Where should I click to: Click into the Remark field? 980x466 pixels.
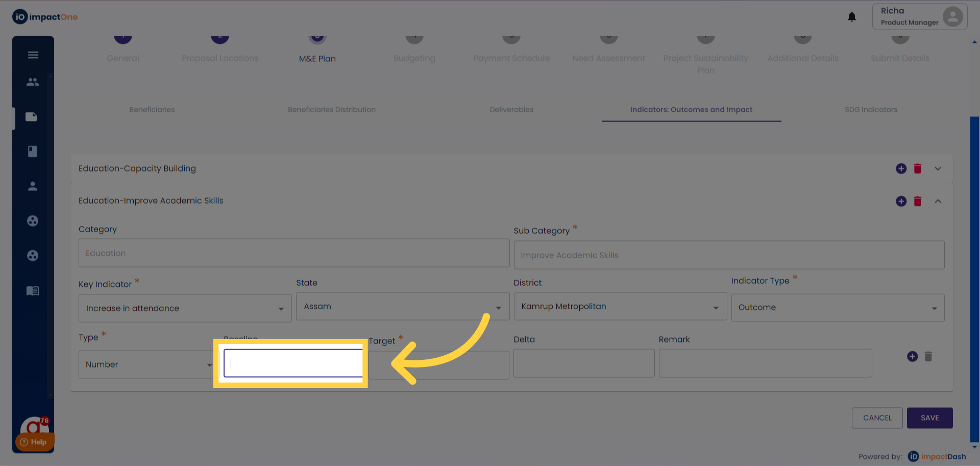pyautogui.click(x=765, y=363)
